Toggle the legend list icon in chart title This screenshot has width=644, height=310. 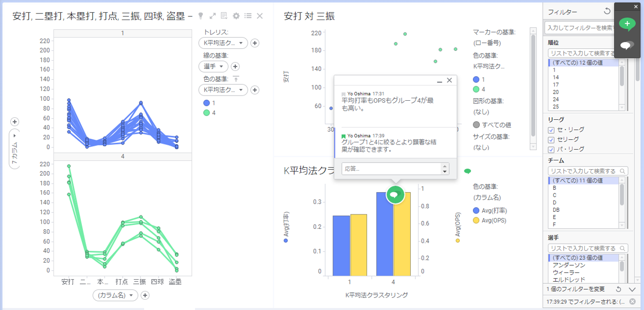[x=248, y=16]
